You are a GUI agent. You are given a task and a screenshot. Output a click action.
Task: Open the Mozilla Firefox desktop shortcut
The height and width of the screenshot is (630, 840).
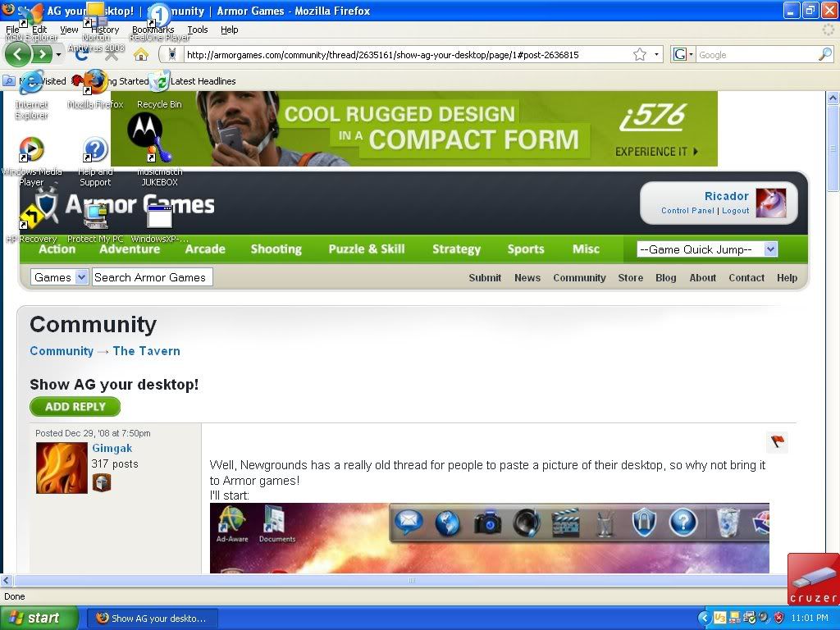tap(95, 89)
